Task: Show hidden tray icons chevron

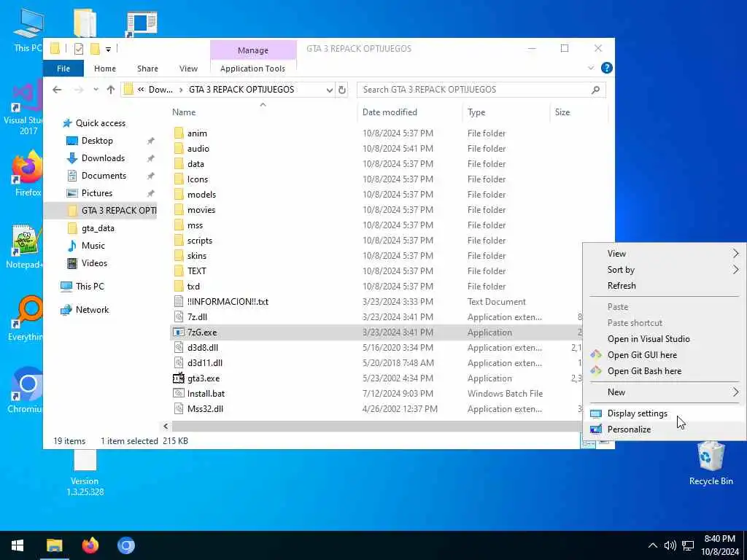Action: (652, 545)
